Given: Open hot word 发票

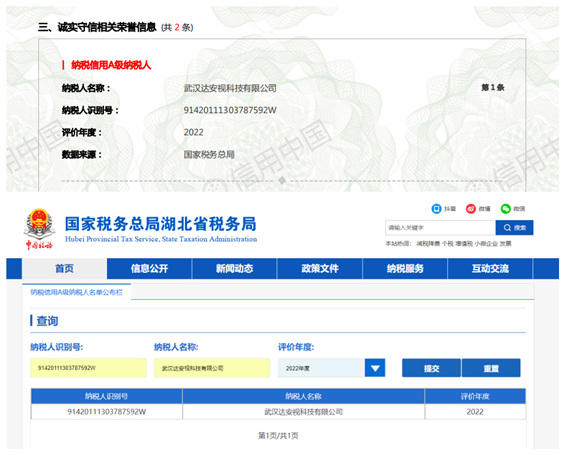Looking at the screenshot, I should click(505, 244).
